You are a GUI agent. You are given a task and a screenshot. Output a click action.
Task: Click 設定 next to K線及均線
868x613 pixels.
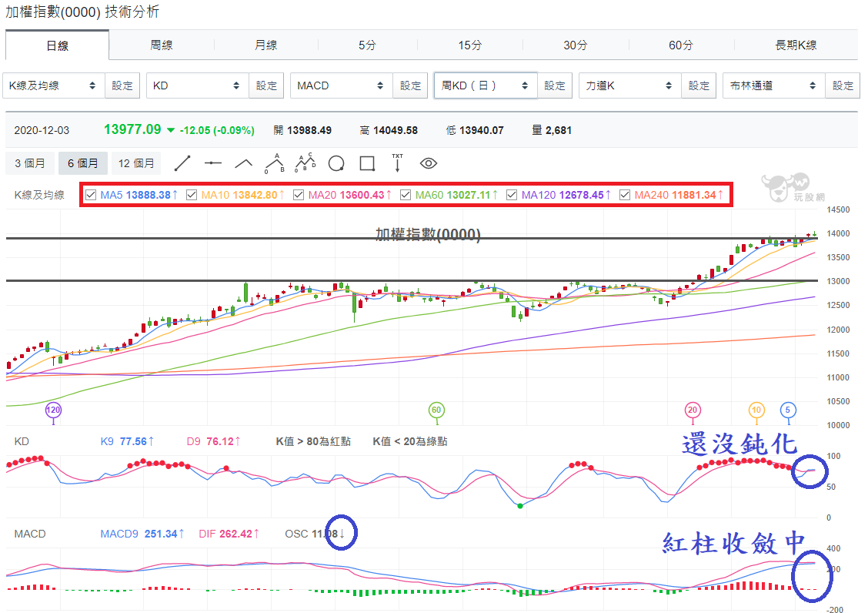122,86
